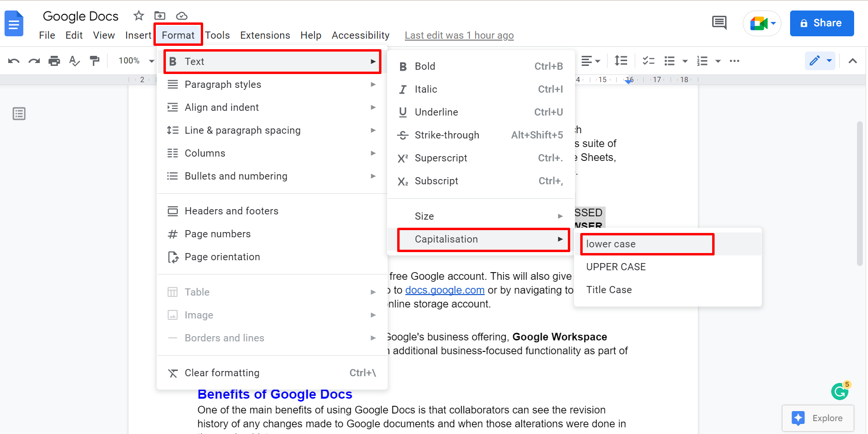Choose Clear formatting

click(x=272, y=373)
